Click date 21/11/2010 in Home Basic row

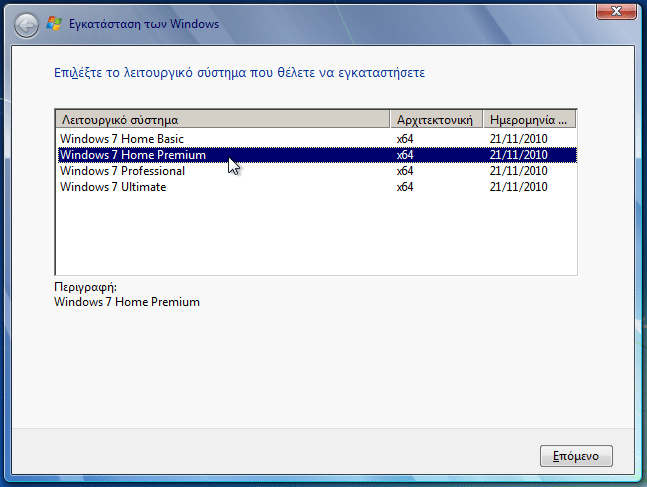[x=518, y=139]
